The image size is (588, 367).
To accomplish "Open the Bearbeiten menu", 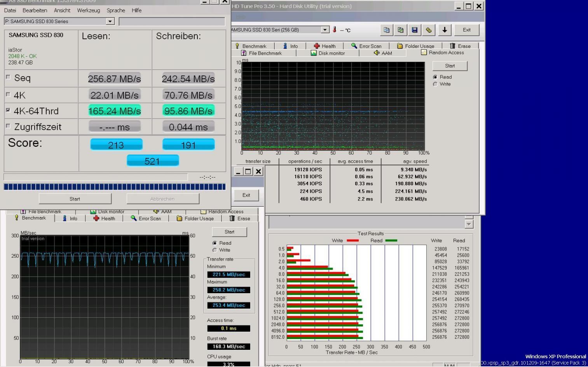I will pos(35,10).
